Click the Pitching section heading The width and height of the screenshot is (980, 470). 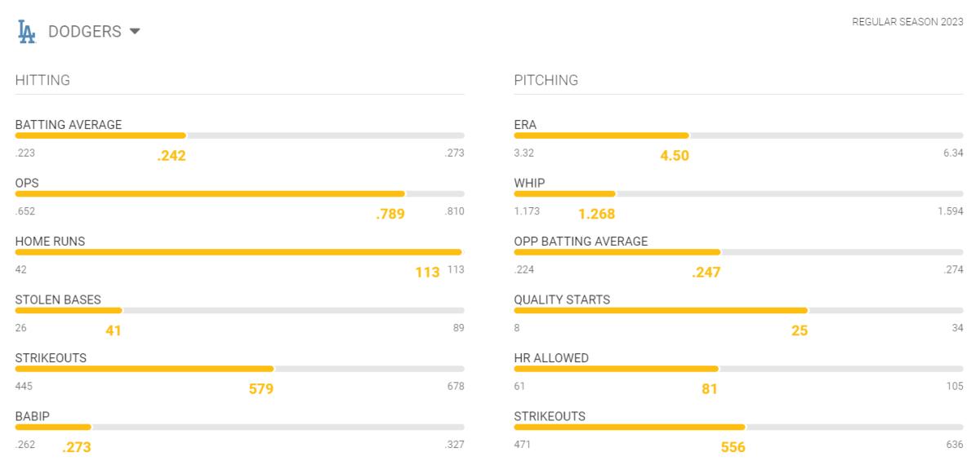546,80
